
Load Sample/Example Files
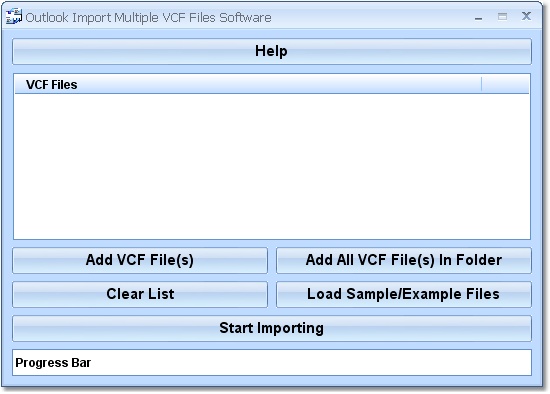pos(404,294)
